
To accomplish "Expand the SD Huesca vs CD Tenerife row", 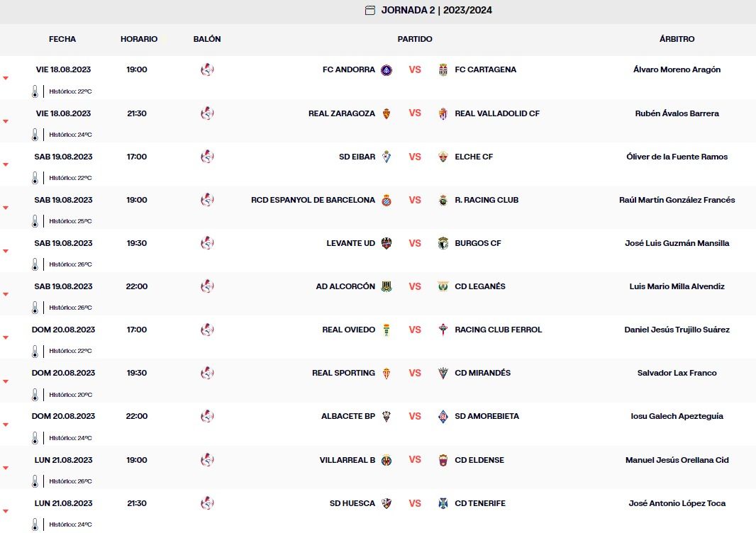I will click(6, 511).
